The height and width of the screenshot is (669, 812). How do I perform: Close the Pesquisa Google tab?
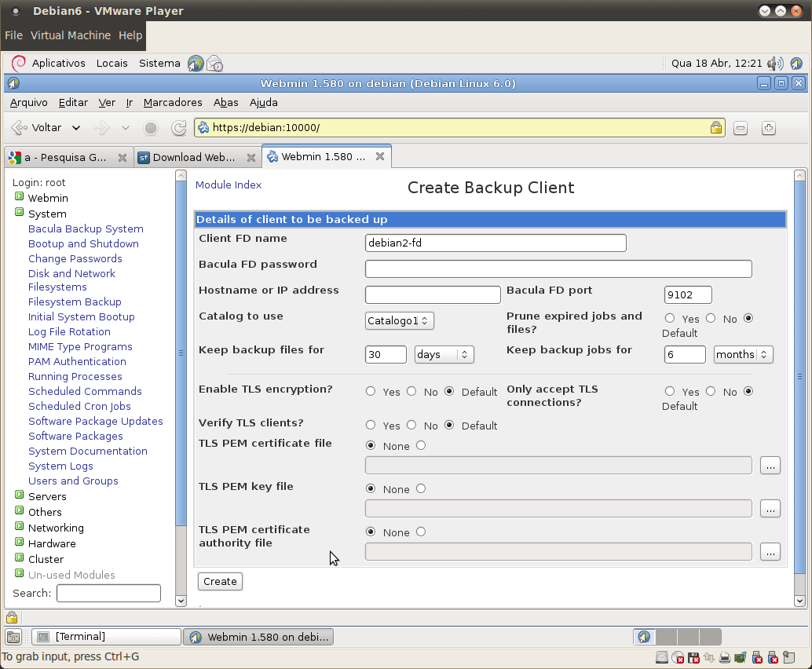123,157
